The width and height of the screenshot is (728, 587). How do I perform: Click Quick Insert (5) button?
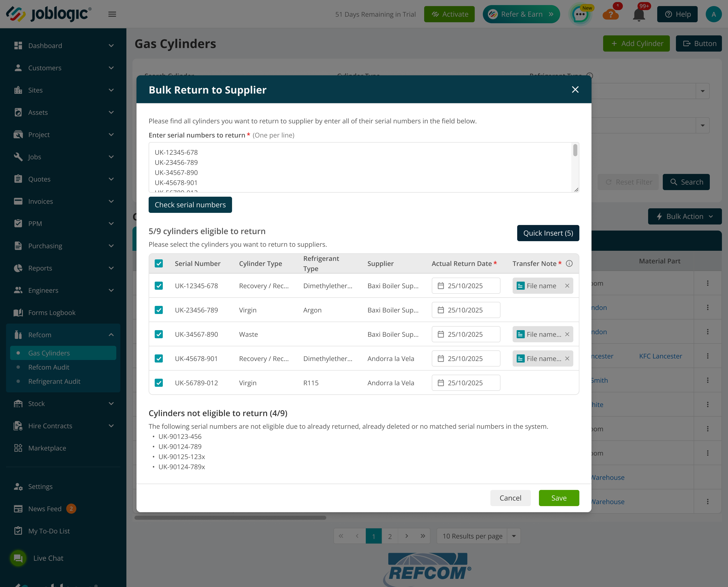(548, 233)
